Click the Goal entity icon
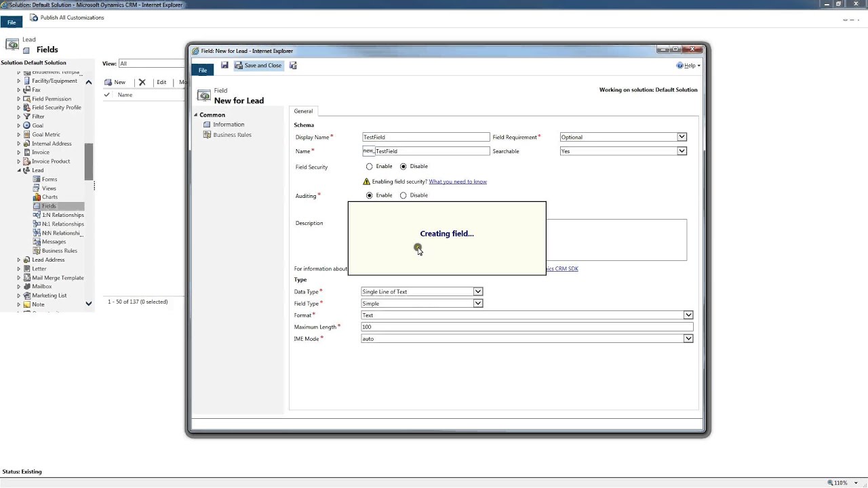 point(26,125)
